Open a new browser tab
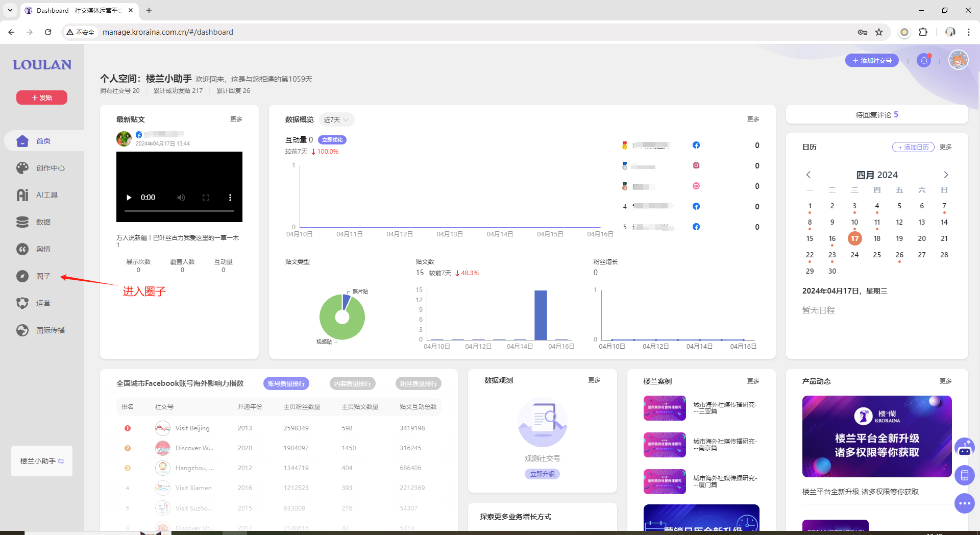980x535 pixels. 149,10
